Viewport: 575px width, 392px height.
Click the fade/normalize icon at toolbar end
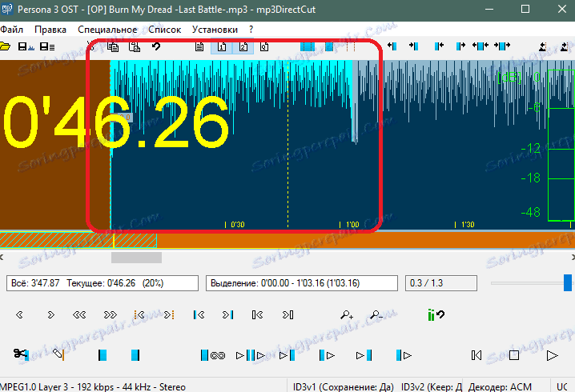pos(564,46)
